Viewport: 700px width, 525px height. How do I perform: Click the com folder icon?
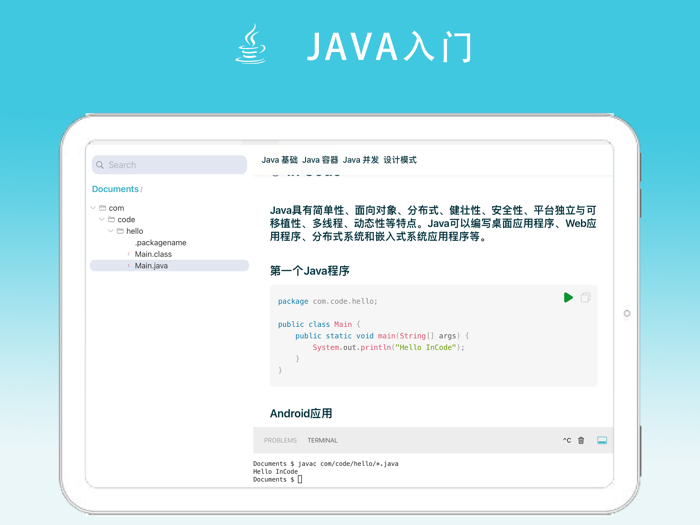click(x=103, y=208)
